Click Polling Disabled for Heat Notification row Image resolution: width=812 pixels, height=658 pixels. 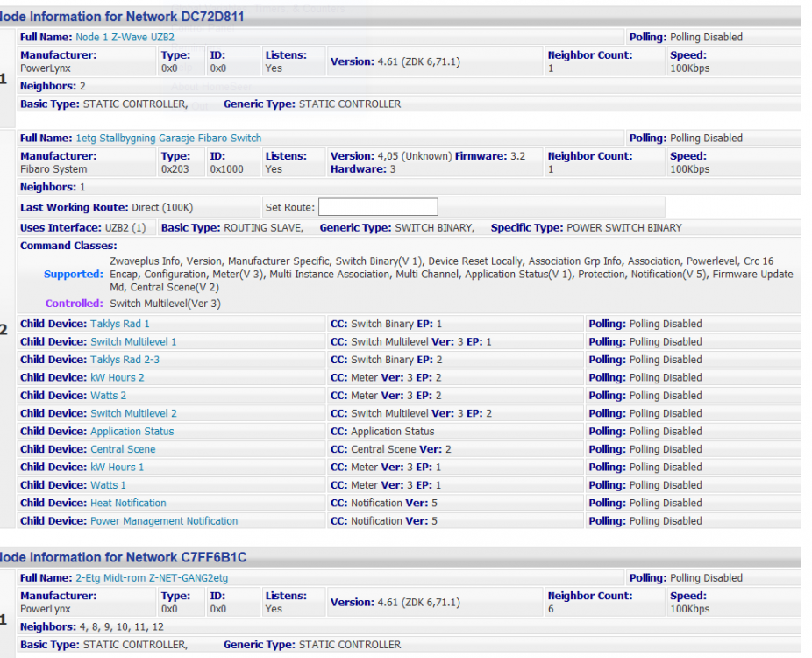coord(666,504)
